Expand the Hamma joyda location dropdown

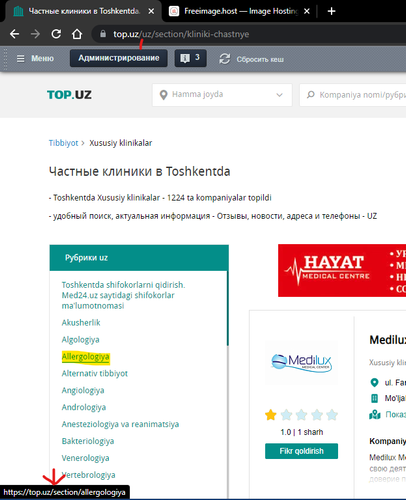pyautogui.click(x=222, y=95)
